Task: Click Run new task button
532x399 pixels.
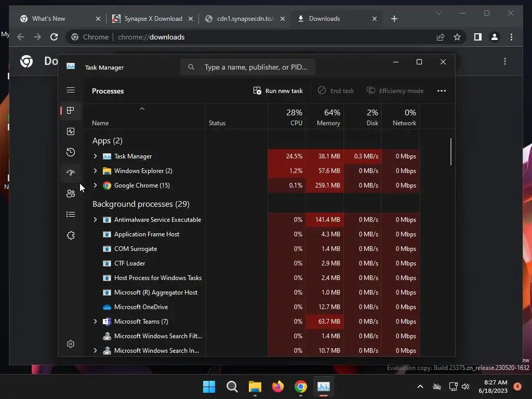Action: pos(278,90)
